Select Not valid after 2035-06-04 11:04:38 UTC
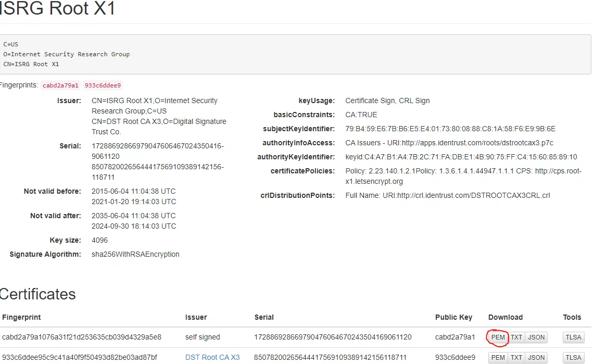This screenshot has height=364, width=594. pos(133,216)
